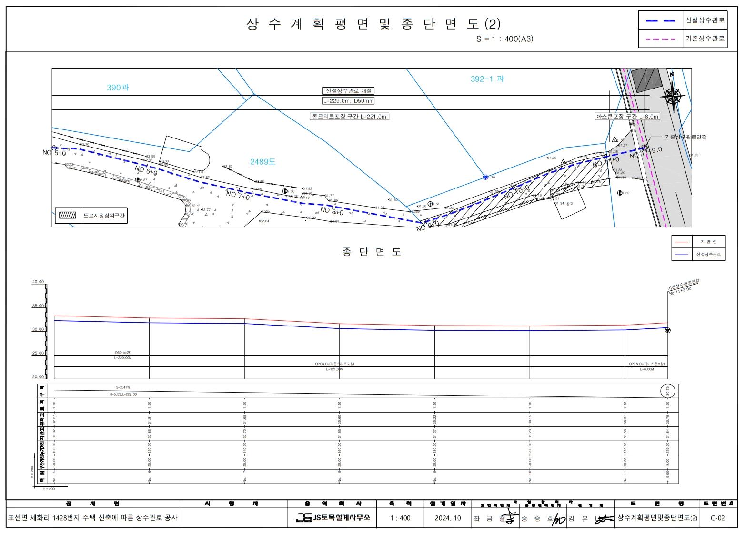756x534 pixels.
Task: Click the 35.00 elevation axis label
Action: [38, 306]
